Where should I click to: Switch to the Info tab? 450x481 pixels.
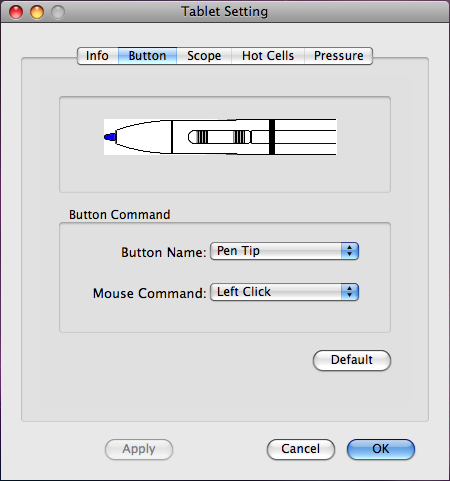(97, 56)
